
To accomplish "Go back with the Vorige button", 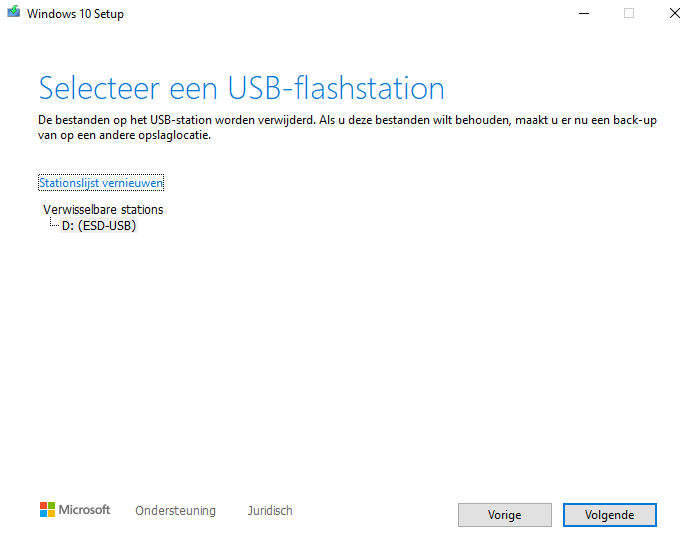I will pyautogui.click(x=505, y=515).
